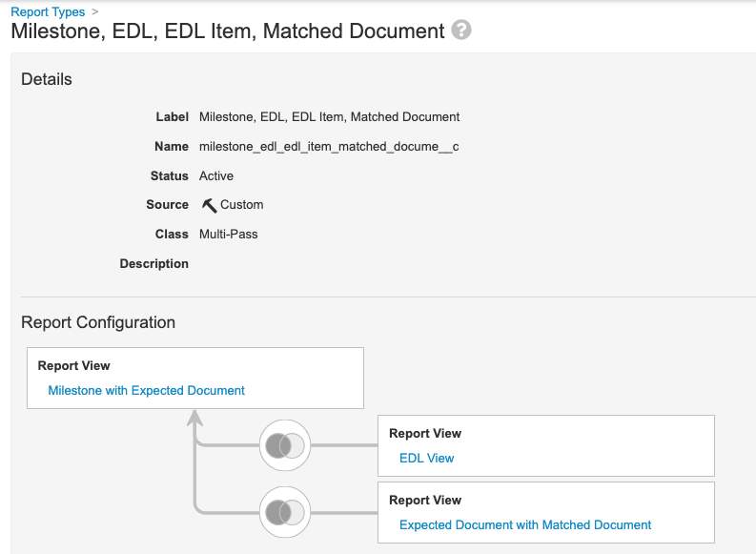The image size is (756, 554).
Task: Click the Label field value text
Action: [x=329, y=117]
